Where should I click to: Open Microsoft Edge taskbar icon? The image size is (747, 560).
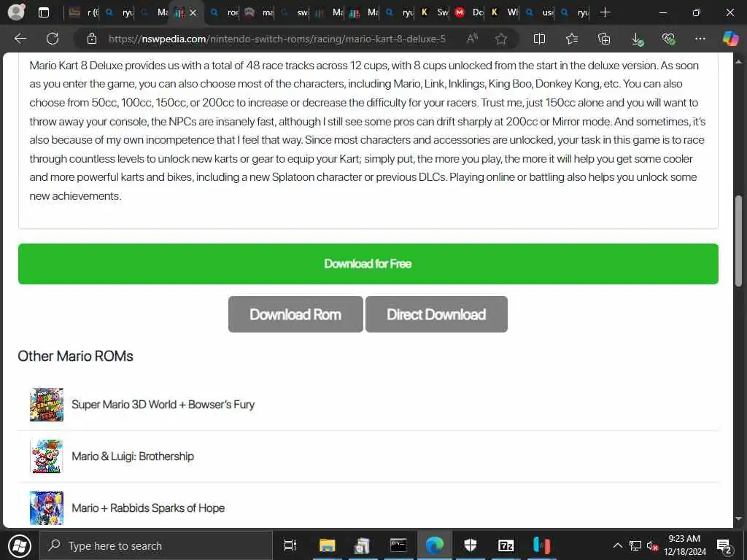tap(434, 545)
